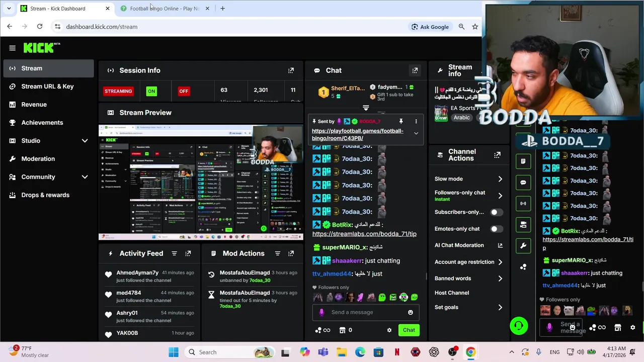Open Achievements page
Viewport: 644px width, 362px height.
(x=48, y=123)
